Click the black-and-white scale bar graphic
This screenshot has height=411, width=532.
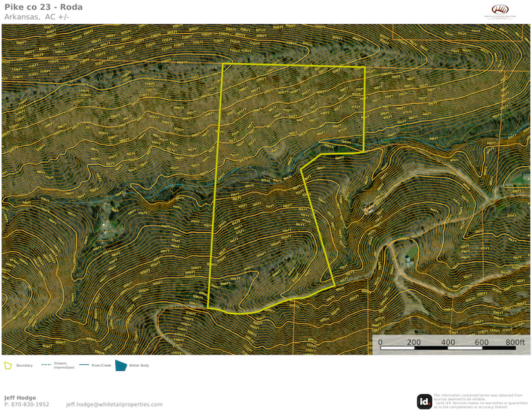pyautogui.click(x=448, y=348)
